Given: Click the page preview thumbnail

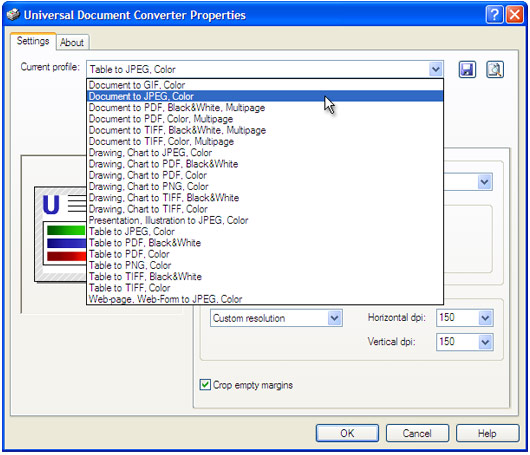Looking at the screenshot, I should click(61, 234).
